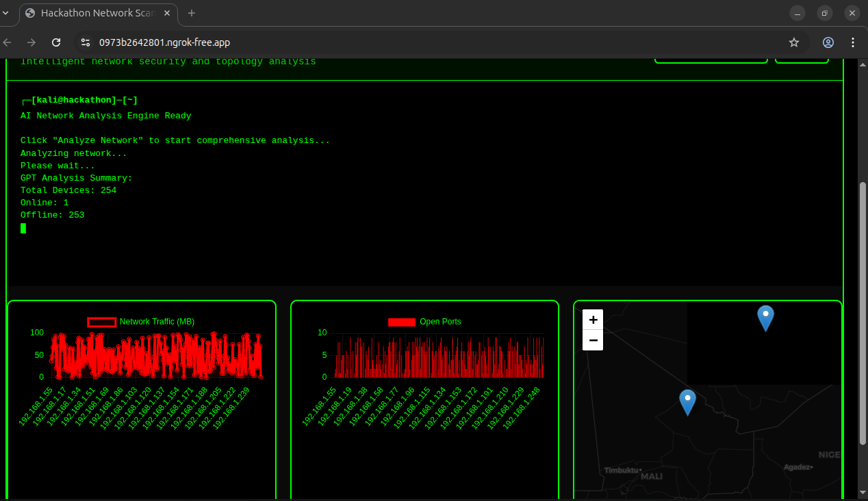Click the 192.168.1.55 label under traffic chart
This screenshot has width=868, height=501.
[x=36, y=407]
